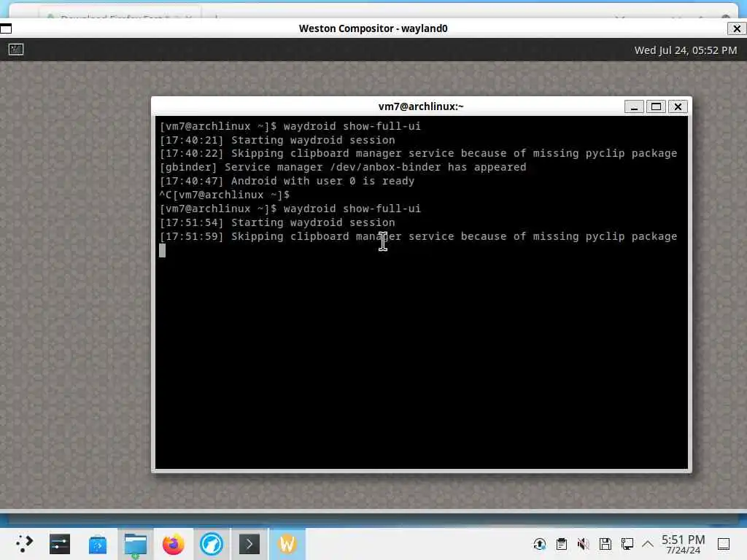Click the Show Desktop button in the taskbar
The image size is (747, 560).
coord(724,544)
